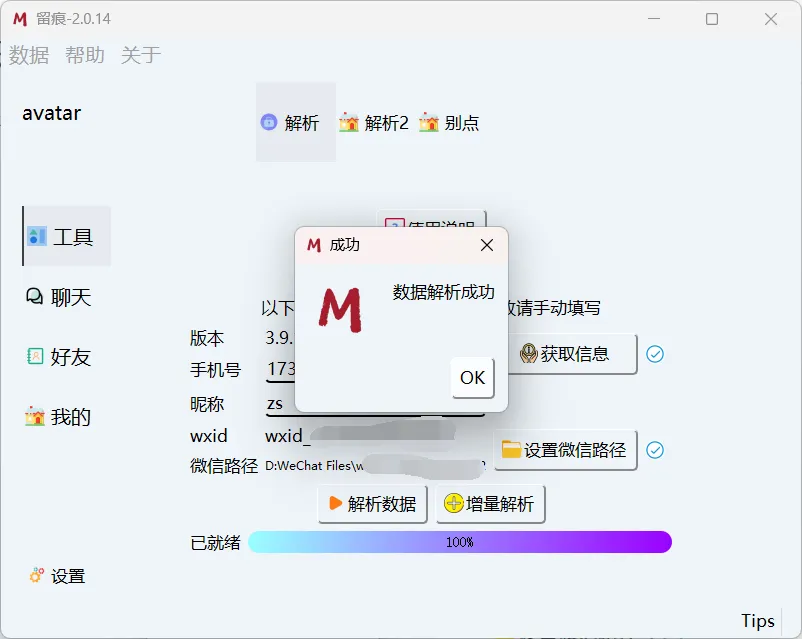Click the 100% progress bar
Image resolution: width=802 pixels, height=639 pixels.
tap(460, 542)
